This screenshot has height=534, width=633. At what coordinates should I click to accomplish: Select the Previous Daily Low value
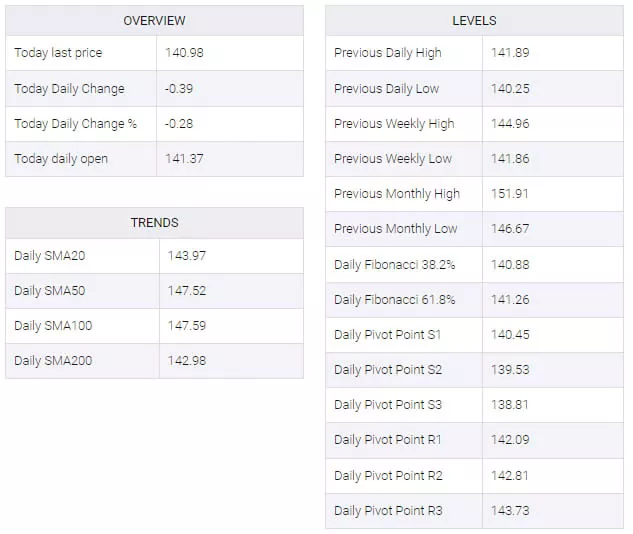[x=509, y=89]
